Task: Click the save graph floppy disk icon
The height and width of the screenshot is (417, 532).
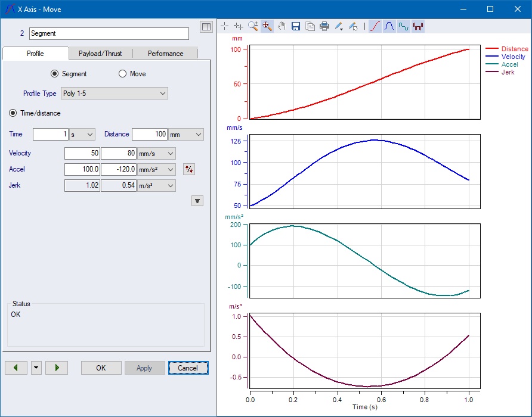Action: pyautogui.click(x=296, y=26)
